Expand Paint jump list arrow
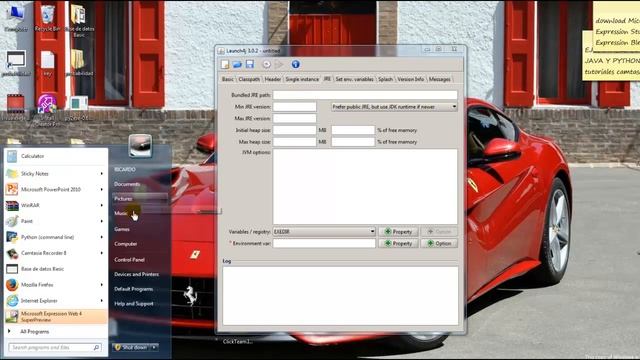The height and width of the screenshot is (360, 640). (102, 221)
